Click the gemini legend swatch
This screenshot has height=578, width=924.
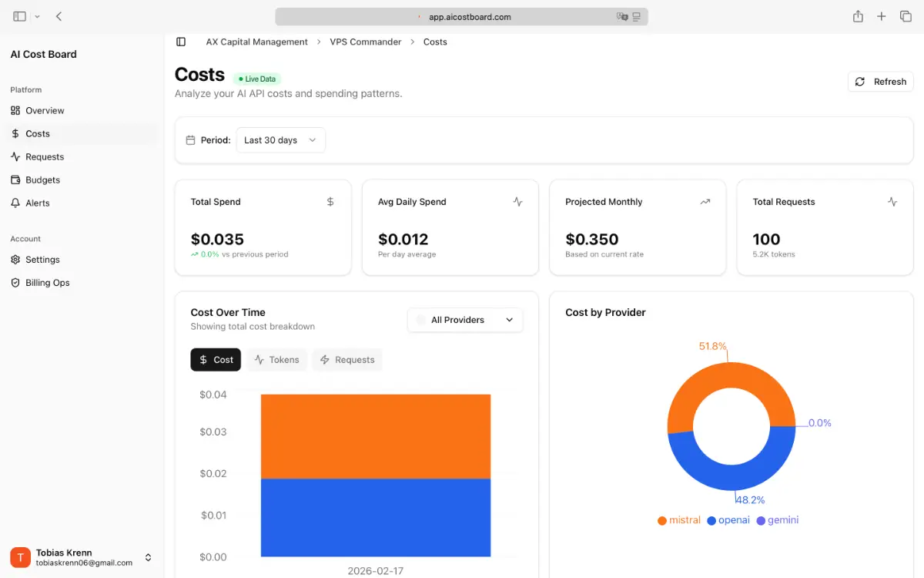click(761, 521)
